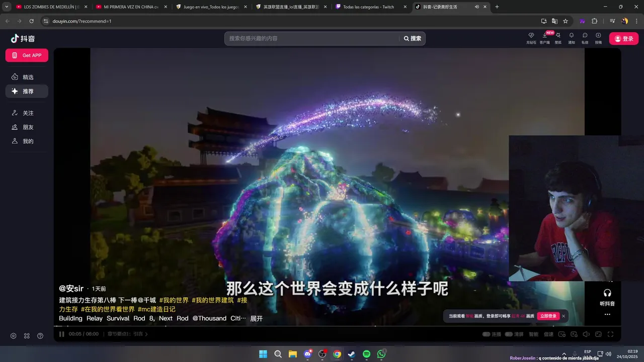This screenshot has width=644, height=362.
Task: Click the Twitch extension icon in toolbar
Action: tap(583, 21)
